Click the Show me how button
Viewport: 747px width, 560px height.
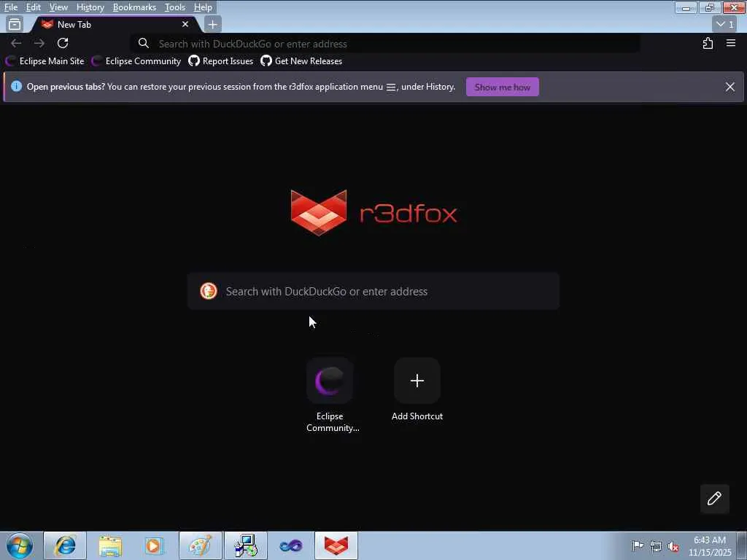(502, 87)
